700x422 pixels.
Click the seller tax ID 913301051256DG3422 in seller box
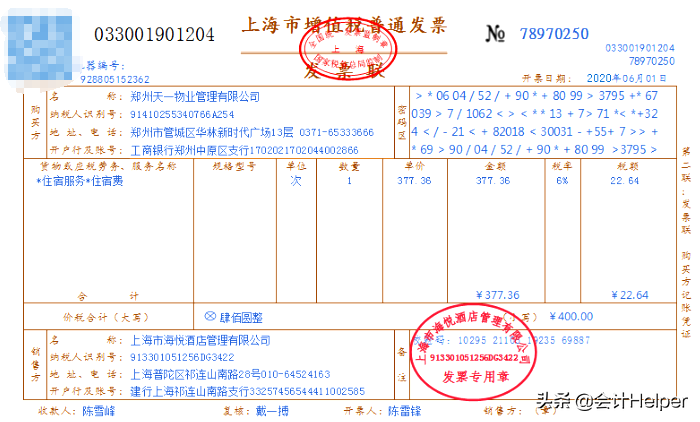pyautogui.click(x=182, y=358)
